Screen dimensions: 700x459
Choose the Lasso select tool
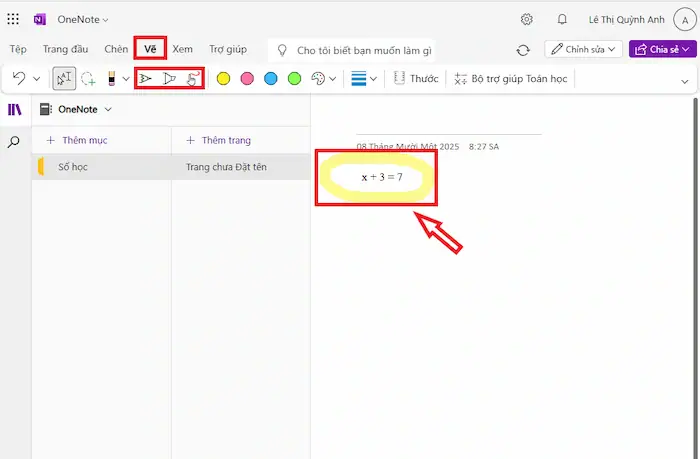point(89,78)
